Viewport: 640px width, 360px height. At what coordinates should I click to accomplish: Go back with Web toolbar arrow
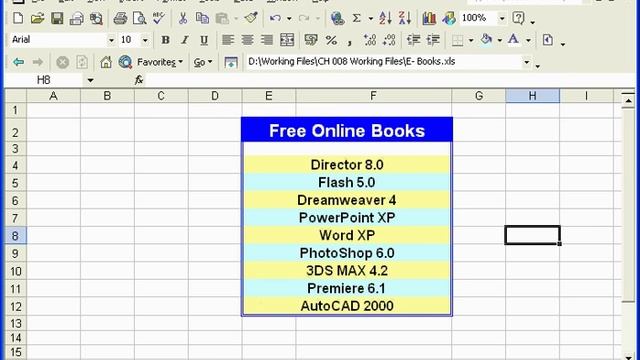(18, 62)
